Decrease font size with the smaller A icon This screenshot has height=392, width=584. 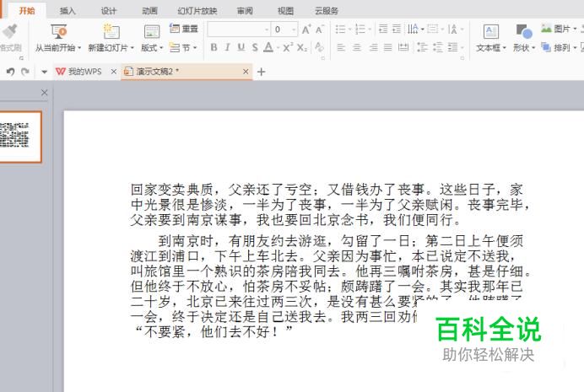319,30
